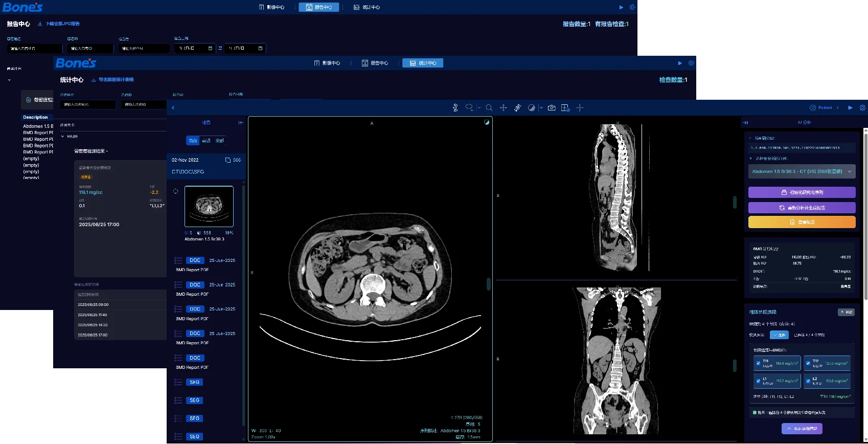Select history row 2025/06/25 09:00
The width and height of the screenshot is (868, 444).
point(121,304)
